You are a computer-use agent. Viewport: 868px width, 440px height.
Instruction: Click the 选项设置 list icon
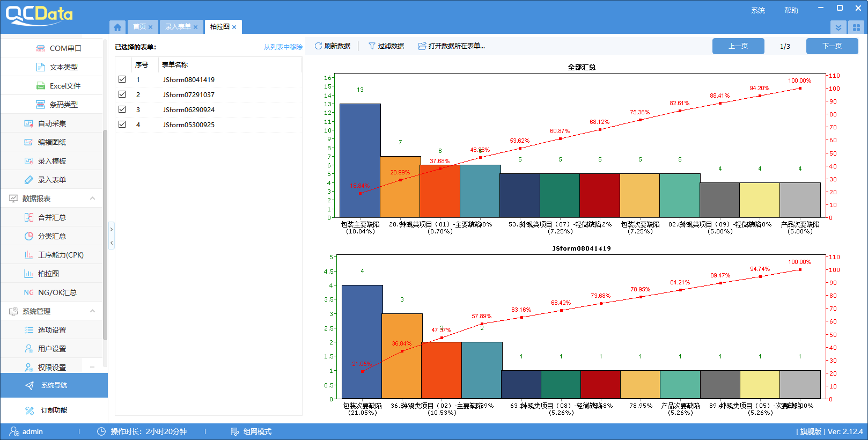(x=28, y=330)
